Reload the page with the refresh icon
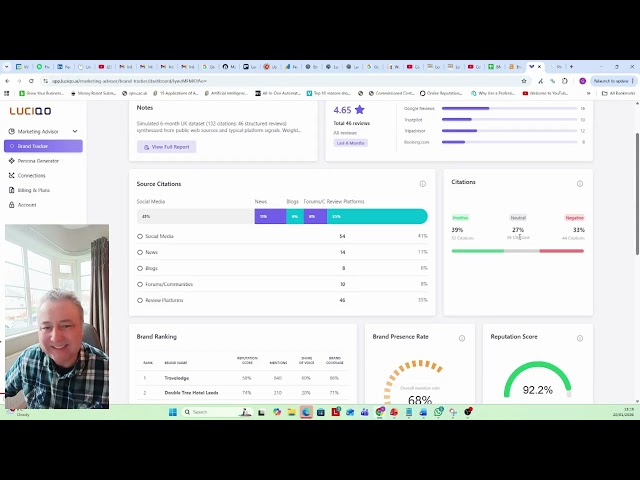This screenshot has height=480, width=640. (31, 81)
